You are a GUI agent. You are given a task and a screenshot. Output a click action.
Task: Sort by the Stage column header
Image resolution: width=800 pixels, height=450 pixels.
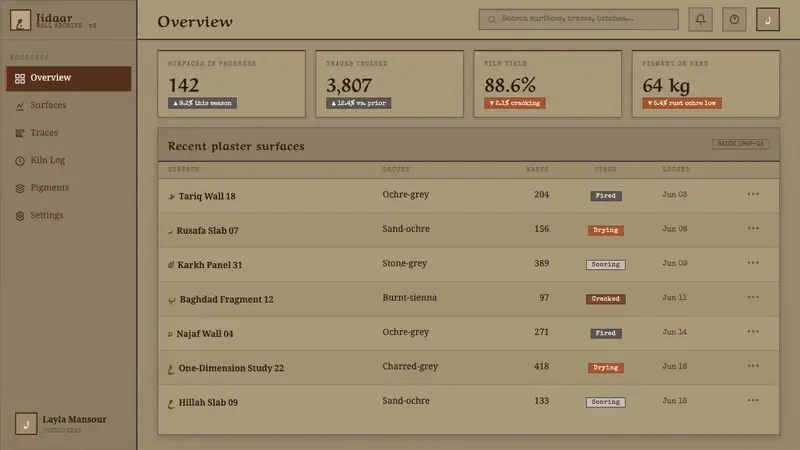click(606, 169)
